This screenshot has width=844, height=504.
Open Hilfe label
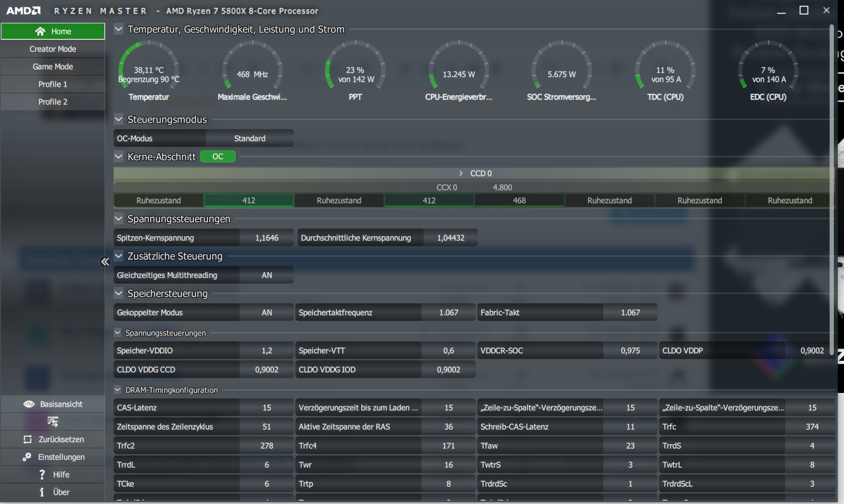pyautogui.click(x=61, y=475)
